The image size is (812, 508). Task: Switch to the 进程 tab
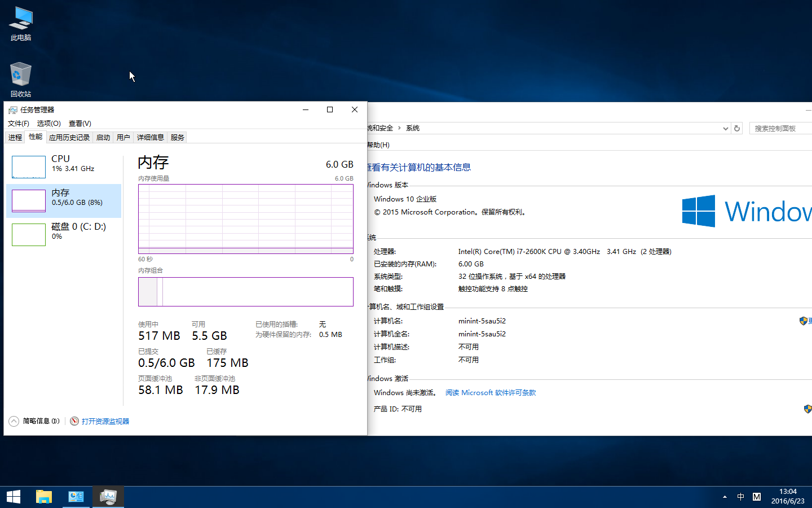click(15, 137)
